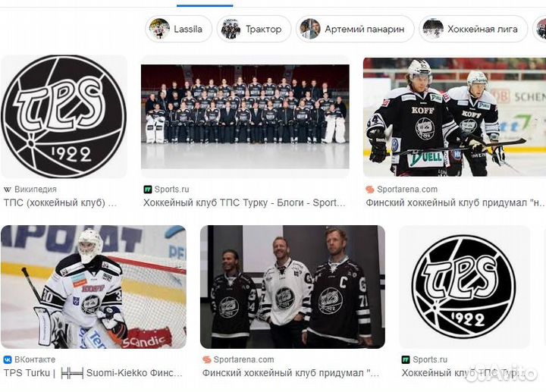Click the Википедия source favicon

click(x=8, y=190)
